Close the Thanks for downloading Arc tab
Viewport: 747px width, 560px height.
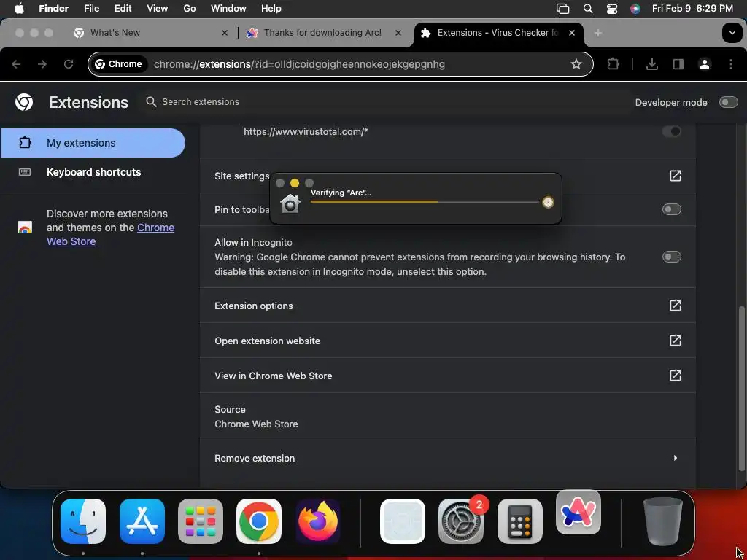click(398, 33)
